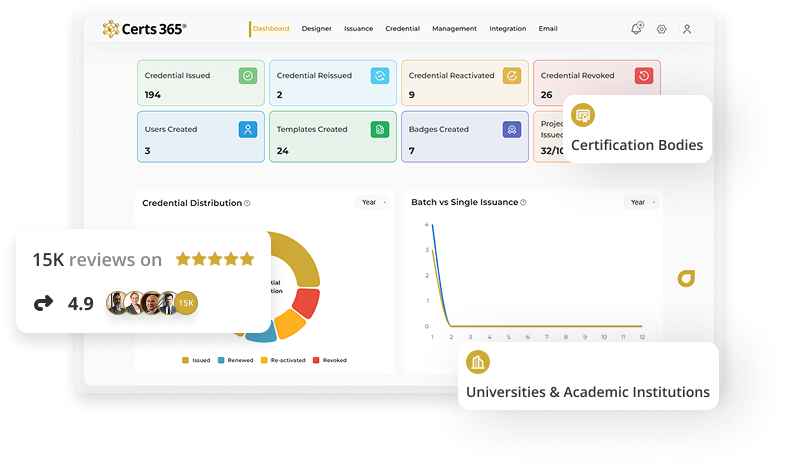Click the Credential Revoked red icon
Image resolution: width=786 pixels, height=476 pixels.
[x=644, y=76]
